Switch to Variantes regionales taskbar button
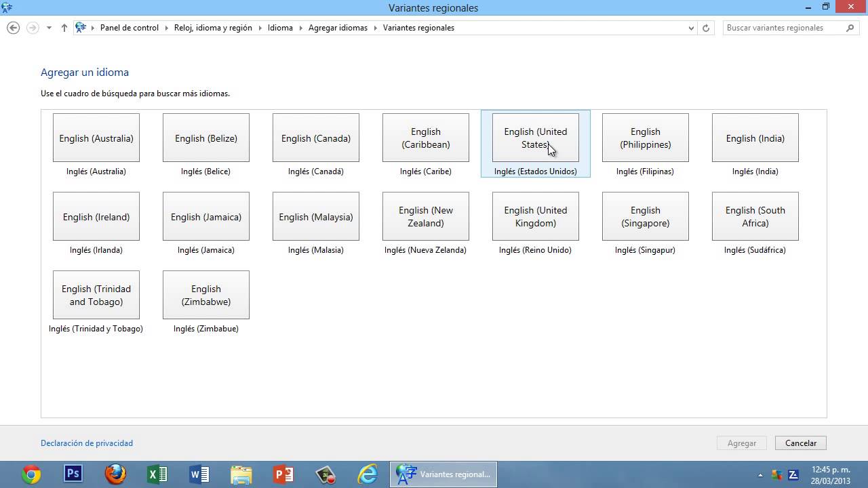868x488 pixels. tap(444, 474)
